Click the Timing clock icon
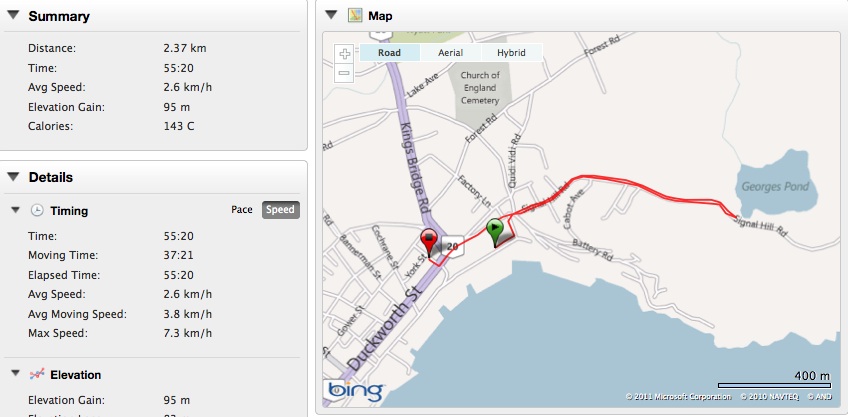 pyautogui.click(x=37, y=211)
